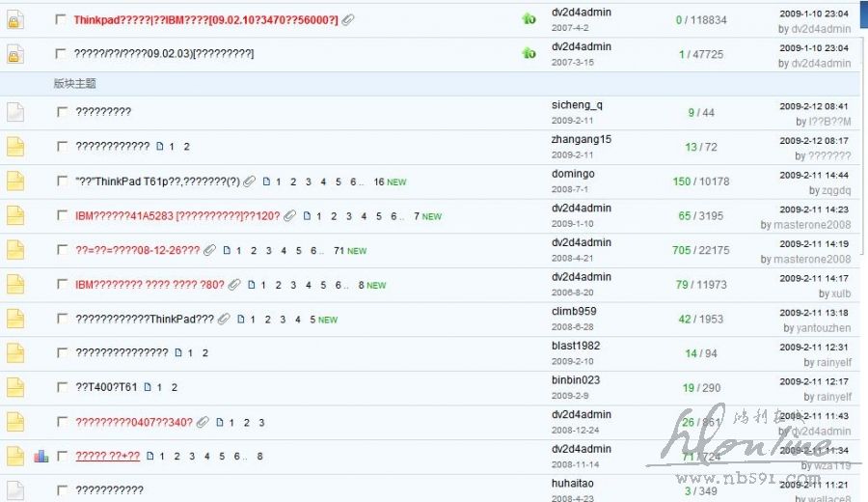Image resolution: width=868 pixels, height=502 pixels.
Task: Open the ThinkPad T61p thread title
Action: 158,181
